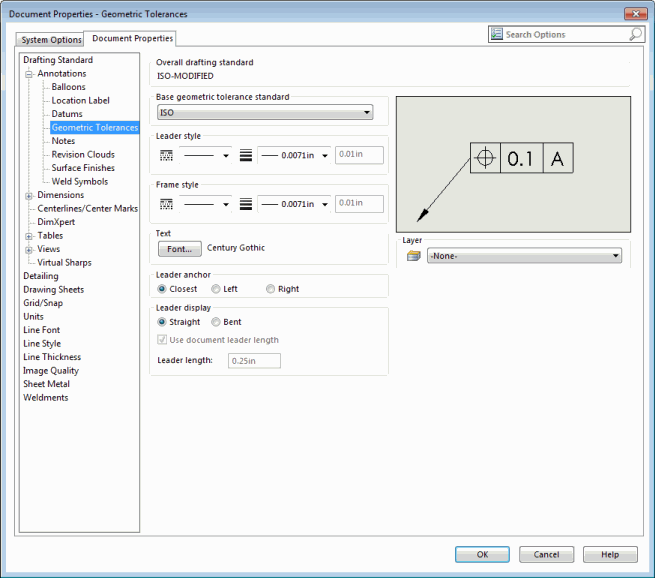Open the leader thickness 0.0071in dropdown
This screenshot has width=655, height=578.
294,156
